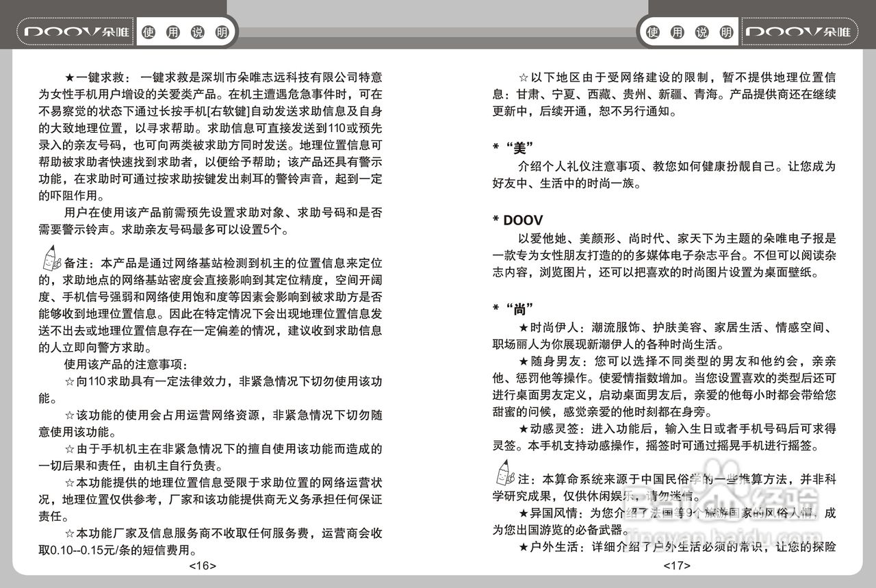The image size is (876, 588).
Task: Select the 使用说明 label on page 17 header
Action: click(690, 32)
